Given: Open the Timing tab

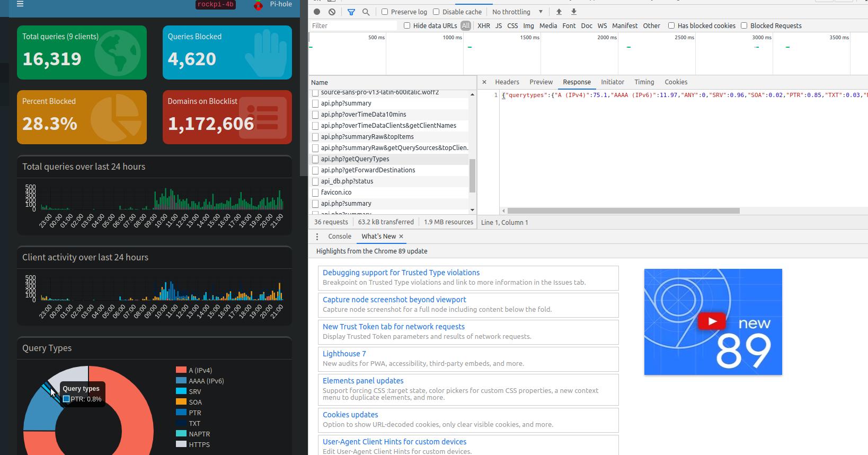Looking at the screenshot, I should (x=644, y=82).
